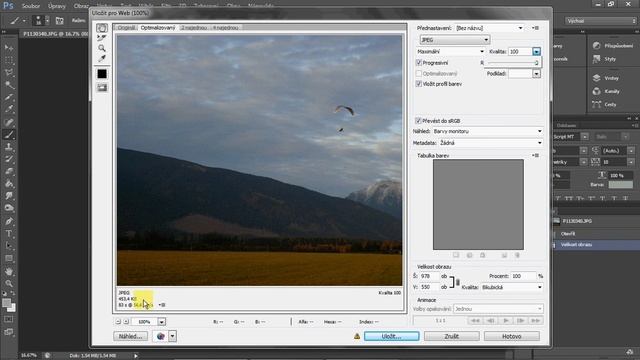
Task: Open the Soubor menu in Photoshop
Action: tap(31, 6)
